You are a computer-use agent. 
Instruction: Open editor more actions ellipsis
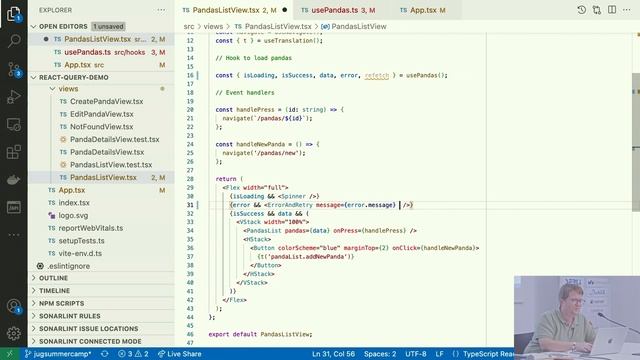pyautogui.click(x=627, y=10)
